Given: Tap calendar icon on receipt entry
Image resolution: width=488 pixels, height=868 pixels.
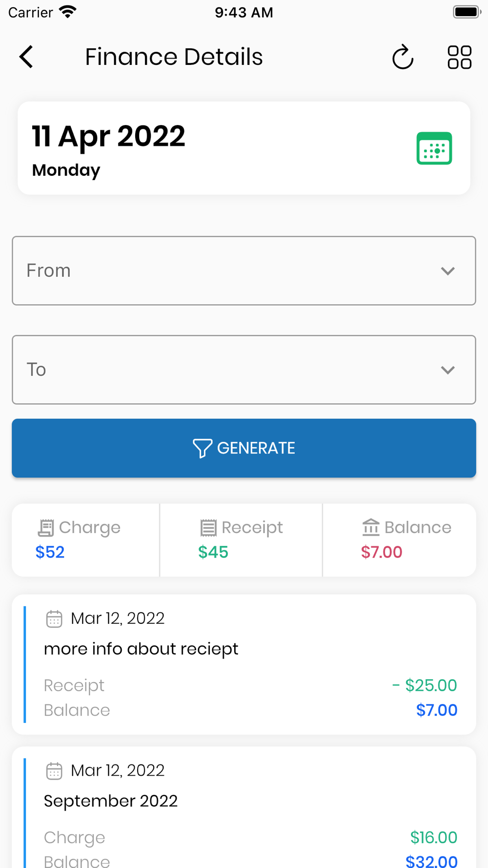Looking at the screenshot, I should [x=54, y=619].
